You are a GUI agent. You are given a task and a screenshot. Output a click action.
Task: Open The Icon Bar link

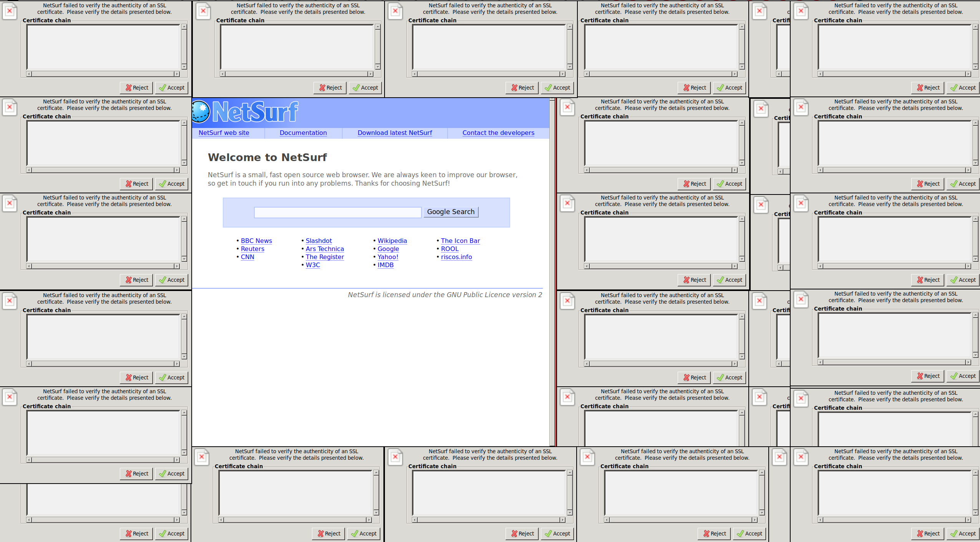[x=460, y=241]
